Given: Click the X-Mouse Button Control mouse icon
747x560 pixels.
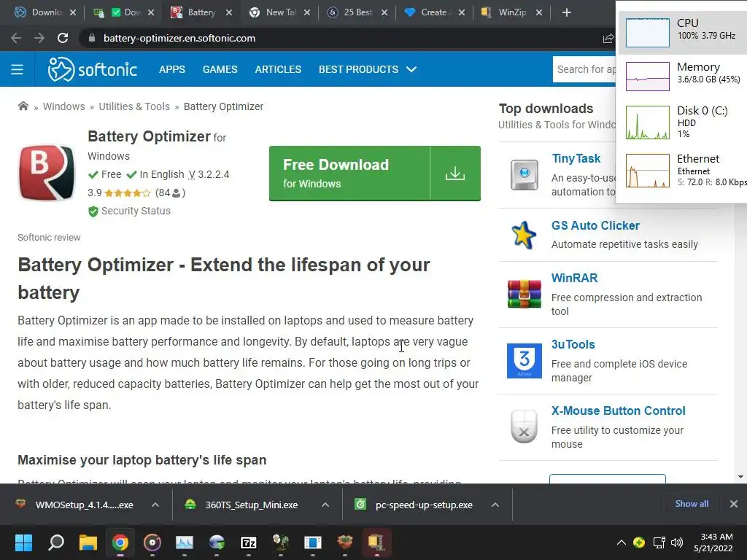Looking at the screenshot, I should 524,426.
